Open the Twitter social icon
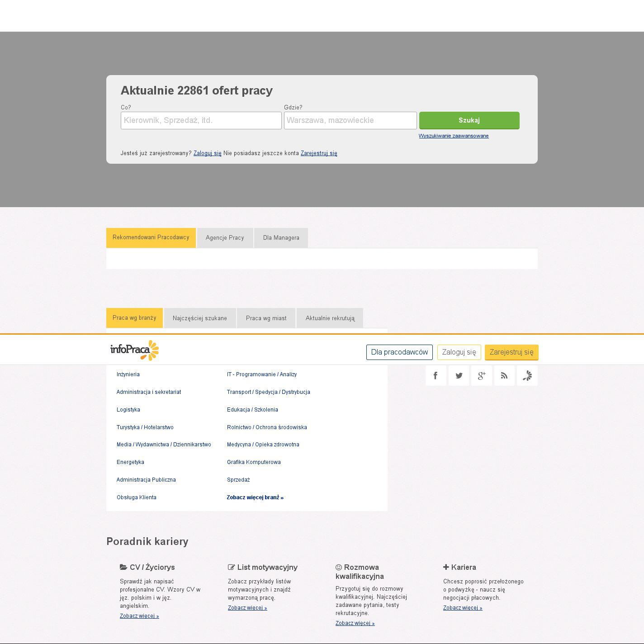The image size is (644, 644). 459,376
